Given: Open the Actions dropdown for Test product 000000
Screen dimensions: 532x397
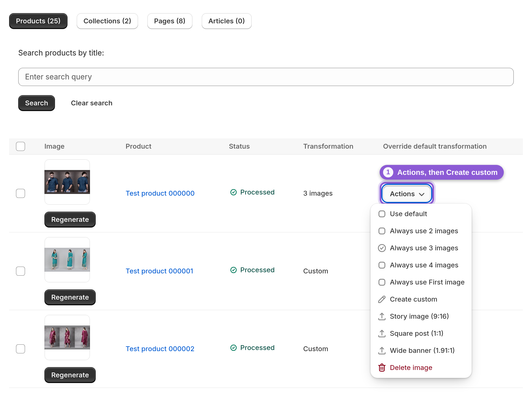Looking at the screenshot, I should 407,194.
